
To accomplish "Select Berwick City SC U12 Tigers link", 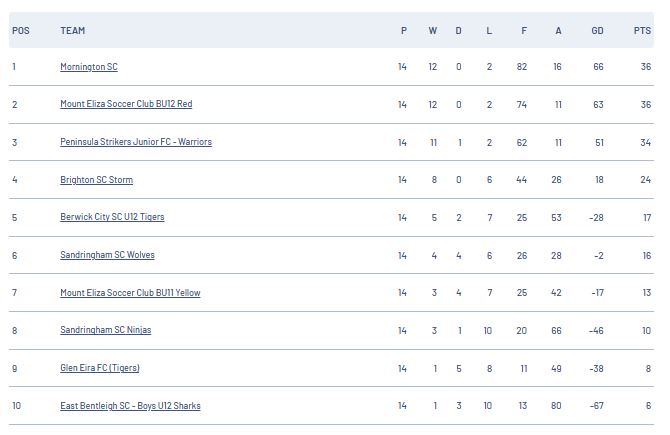I will (x=112, y=217).
